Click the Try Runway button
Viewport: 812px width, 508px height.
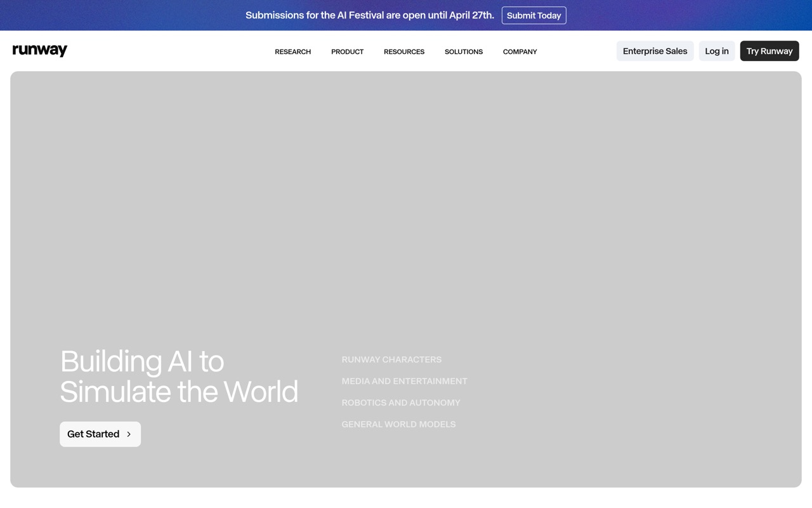(x=769, y=51)
